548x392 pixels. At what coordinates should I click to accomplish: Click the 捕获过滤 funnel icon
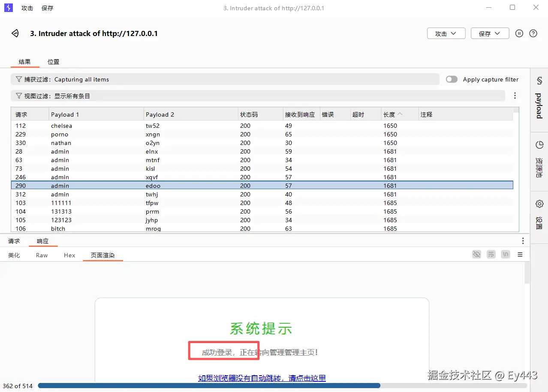[x=19, y=79]
